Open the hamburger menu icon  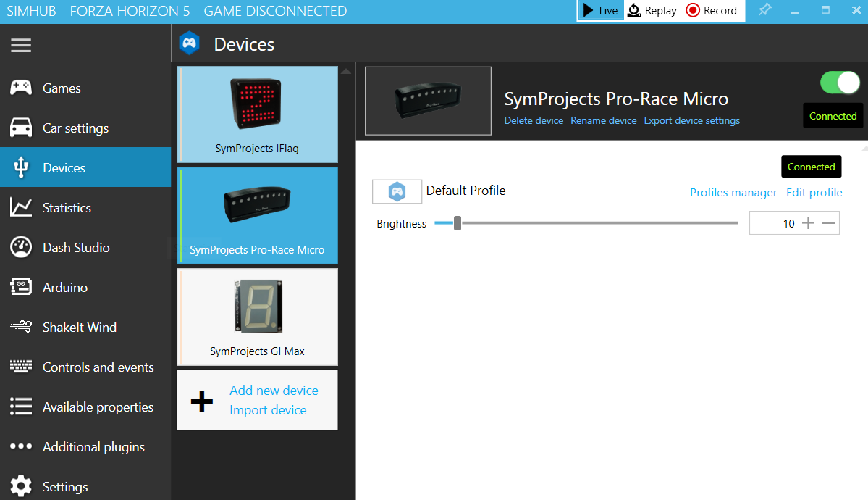(21, 45)
